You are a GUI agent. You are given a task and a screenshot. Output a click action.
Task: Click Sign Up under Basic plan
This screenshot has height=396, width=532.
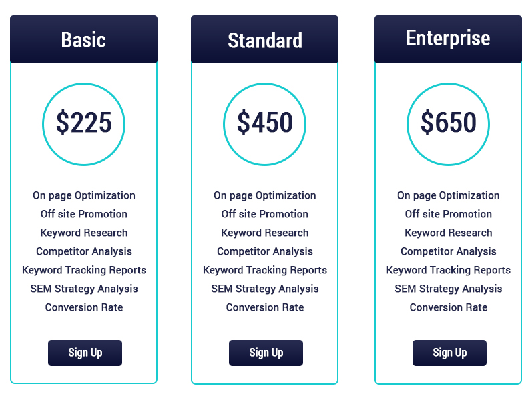click(85, 353)
